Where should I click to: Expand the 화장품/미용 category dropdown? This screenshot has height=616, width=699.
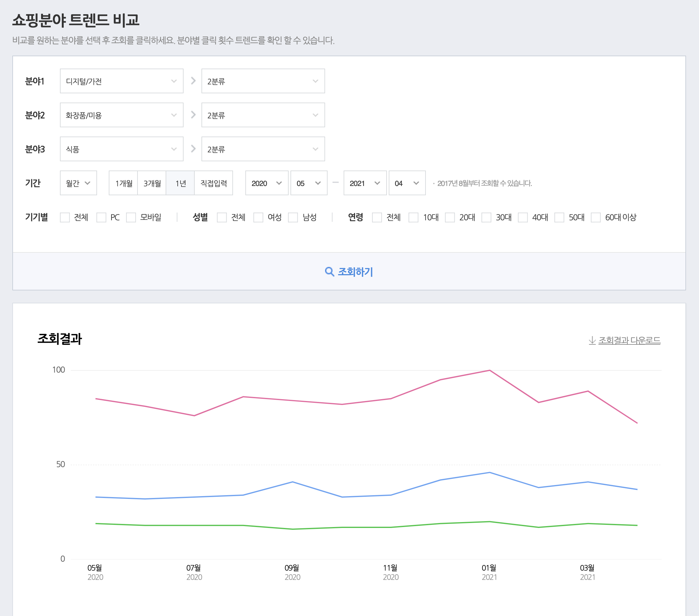[121, 115]
